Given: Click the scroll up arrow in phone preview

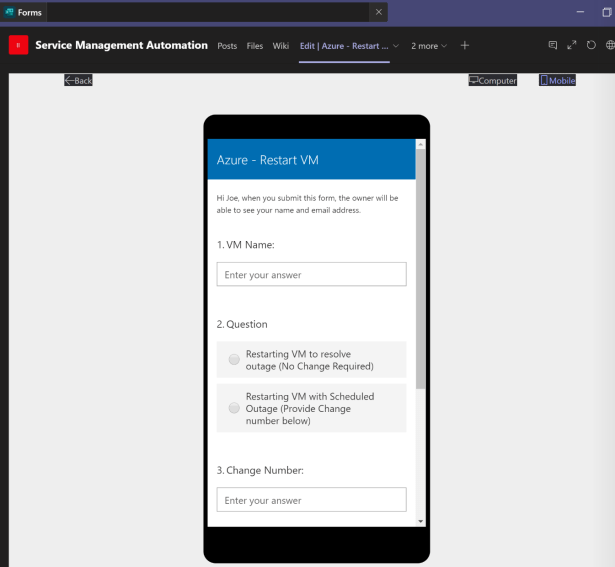Looking at the screenshot, I should [420, 145].
